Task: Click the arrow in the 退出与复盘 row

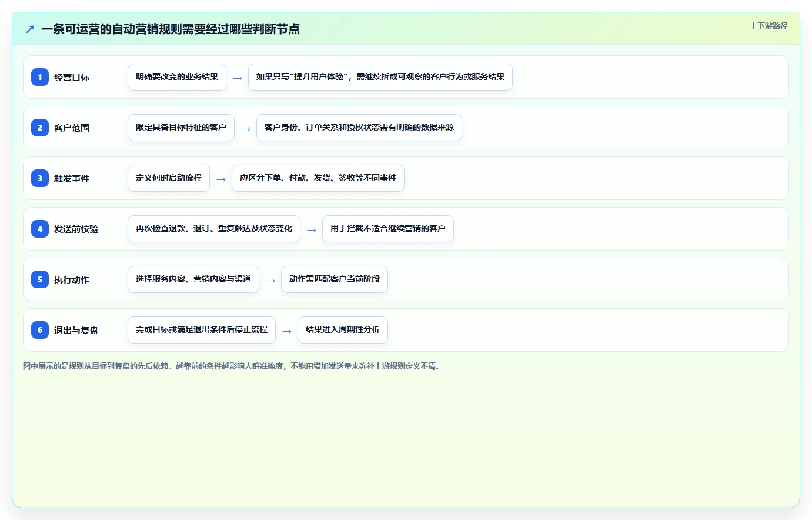Action: pyautogui.click(x=287, y=331)
